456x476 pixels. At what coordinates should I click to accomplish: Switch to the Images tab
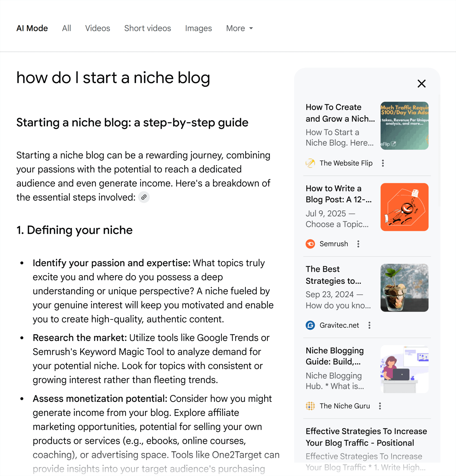tap(198, 28)
